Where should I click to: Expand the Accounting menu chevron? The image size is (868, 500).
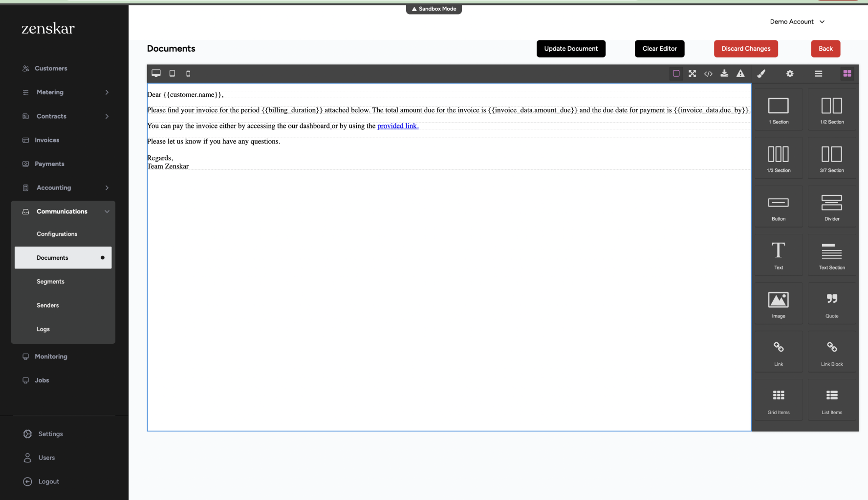point(107,187)
